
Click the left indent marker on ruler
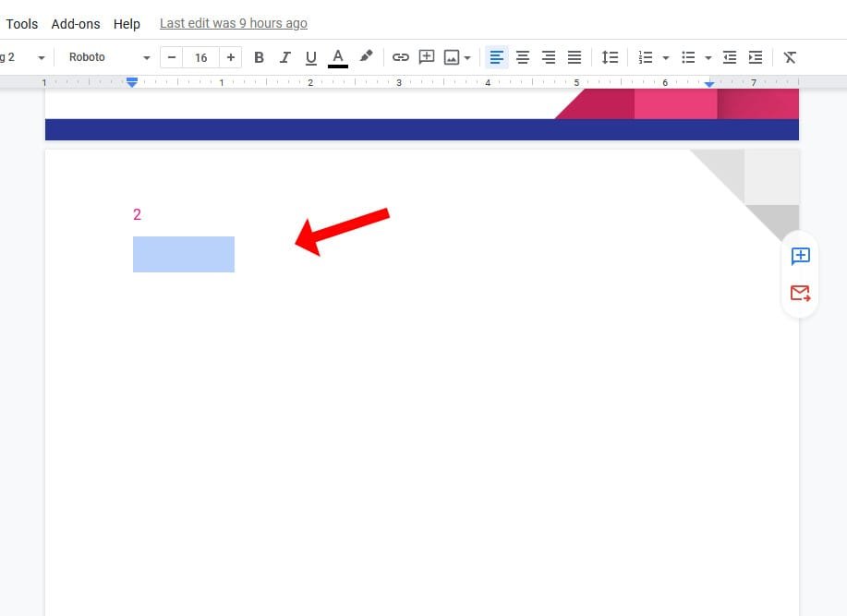click(132, 82)
